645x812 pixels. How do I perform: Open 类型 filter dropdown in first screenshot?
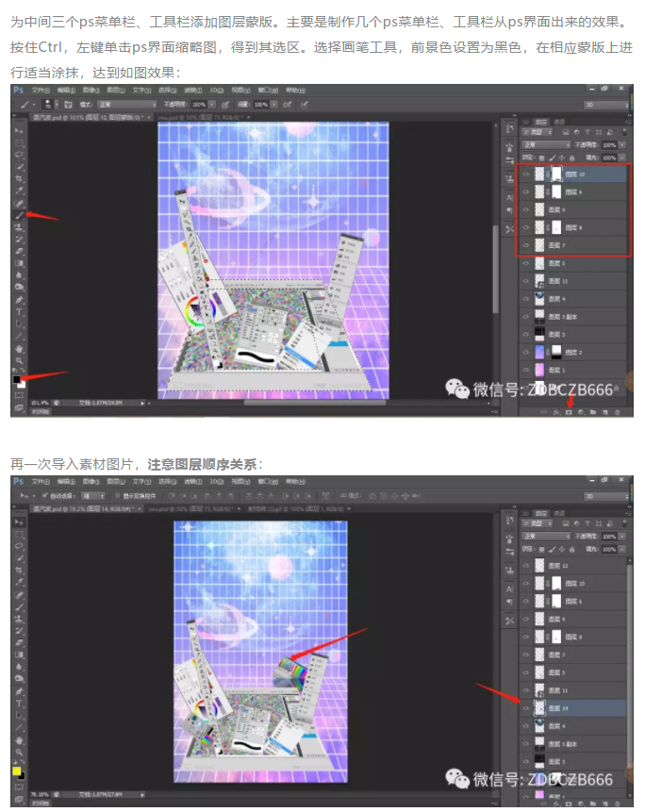tap(537, 132)
